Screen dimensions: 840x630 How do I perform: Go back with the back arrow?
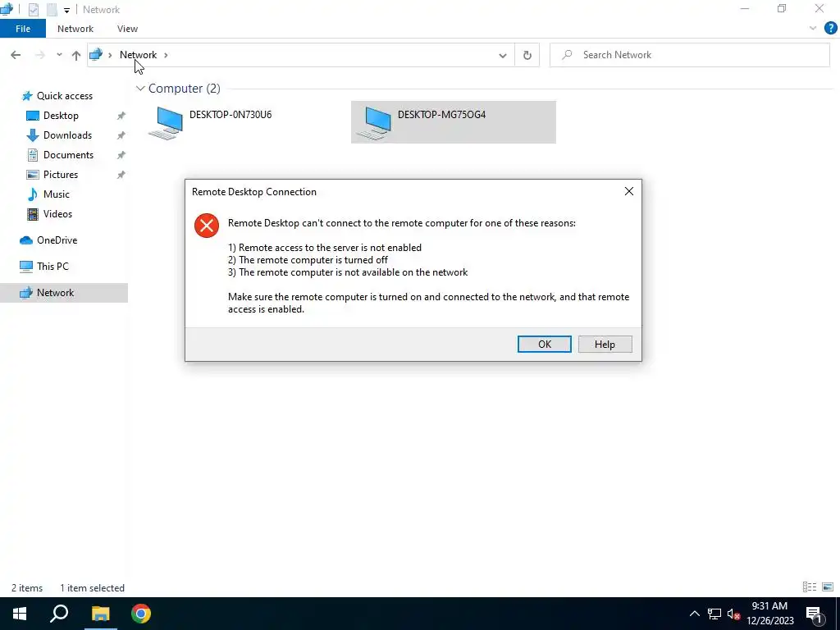coord(16,55)
